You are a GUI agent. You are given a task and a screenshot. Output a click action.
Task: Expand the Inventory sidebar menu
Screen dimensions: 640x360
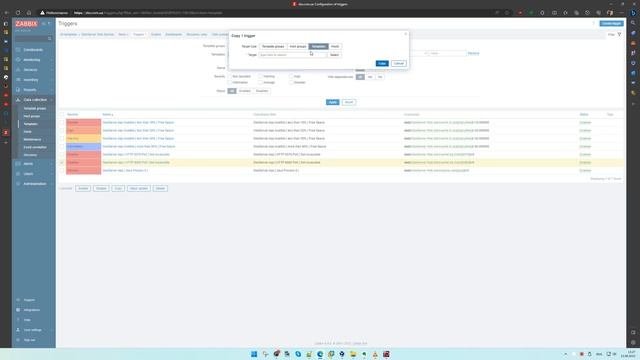pos(34,80)
